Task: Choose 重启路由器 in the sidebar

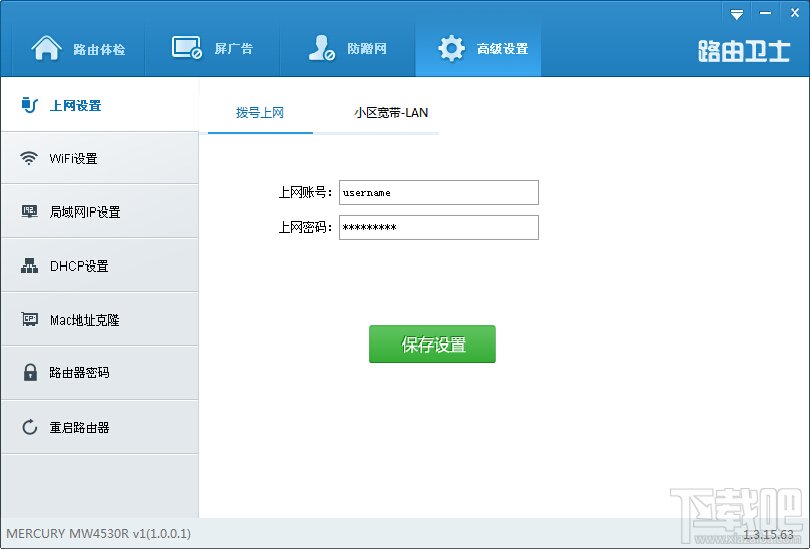Action: pos(100,427)
